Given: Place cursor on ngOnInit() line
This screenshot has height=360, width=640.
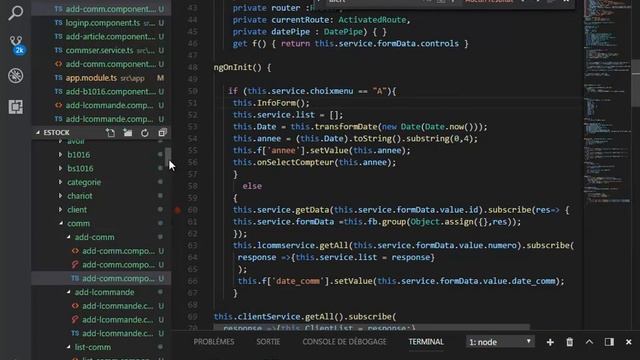Looking at the screenshot, I should (242, 67).
